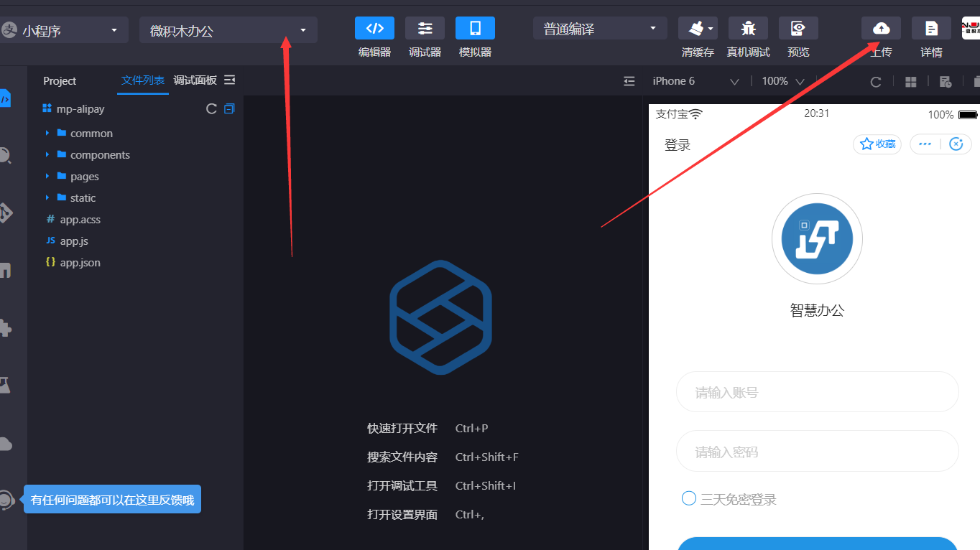
Task: Open app.acss file
Action: click(x=80, y=220)
